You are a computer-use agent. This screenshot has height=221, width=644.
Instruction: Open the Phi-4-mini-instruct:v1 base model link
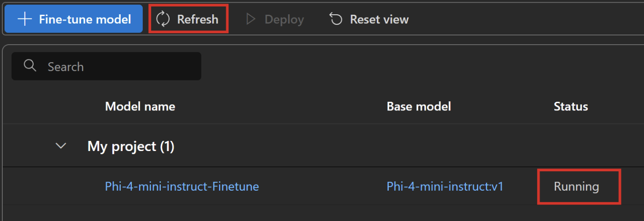pyautogui.click(x=445, y=186)
